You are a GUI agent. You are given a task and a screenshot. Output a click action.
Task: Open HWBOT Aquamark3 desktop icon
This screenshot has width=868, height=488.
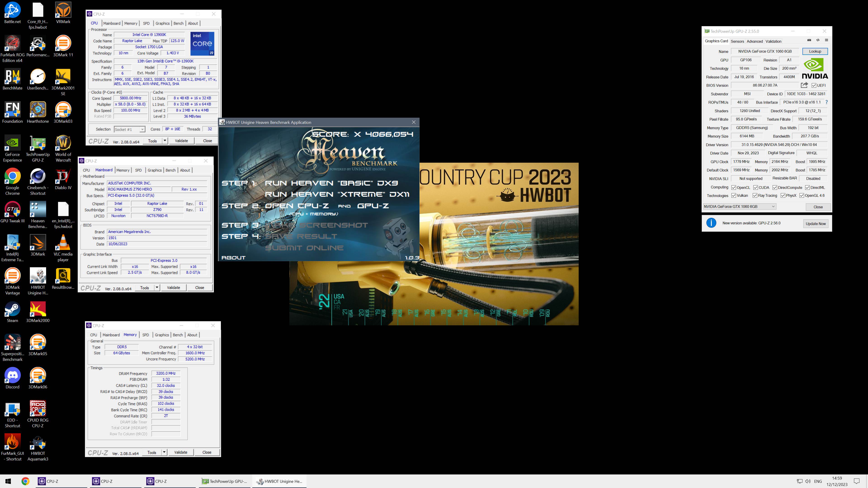coord(38,447)
